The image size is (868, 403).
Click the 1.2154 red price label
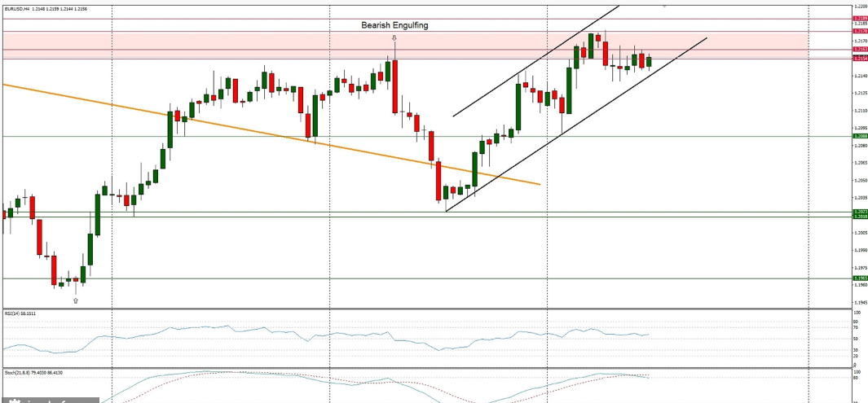[x=859, y=59]
